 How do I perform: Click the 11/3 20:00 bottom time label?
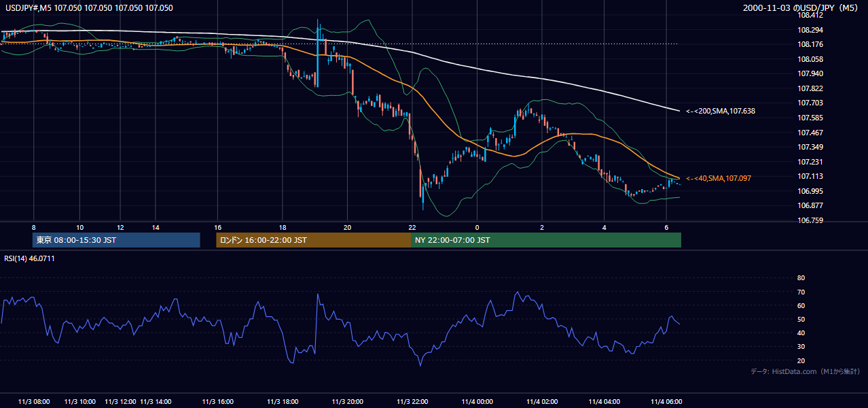347,402
